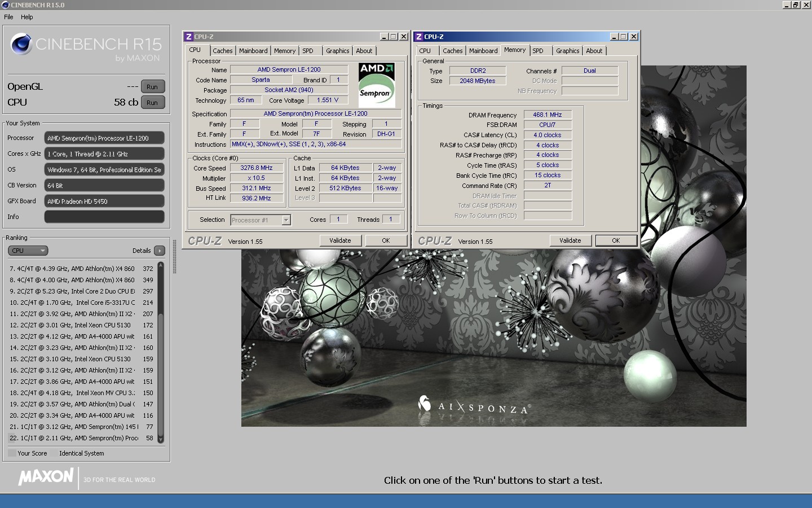812x508 pixels.
Task: Click Validate in right CPU-Z Memory window
Action: point(570,240)
